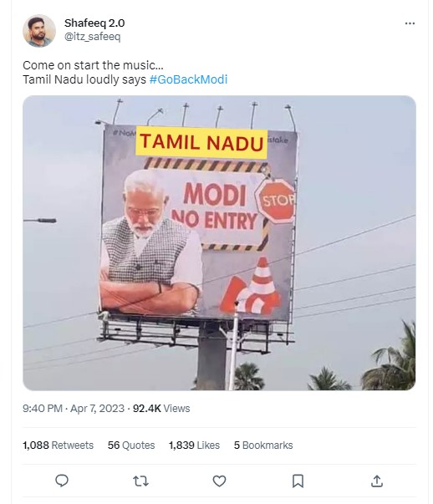Viewport: 433px width, 504px height.
Task: Click the reply speech bubble icon
Action: [x=62, y=481]
